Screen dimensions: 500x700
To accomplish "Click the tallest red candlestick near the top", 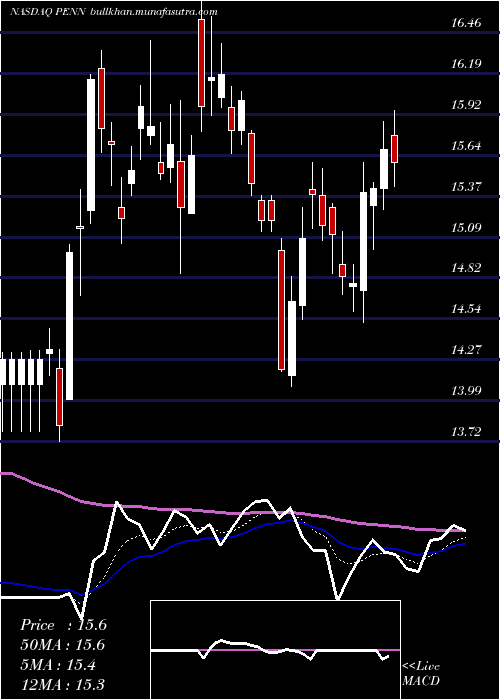I will pyautogui.click(x=201, y=63).
